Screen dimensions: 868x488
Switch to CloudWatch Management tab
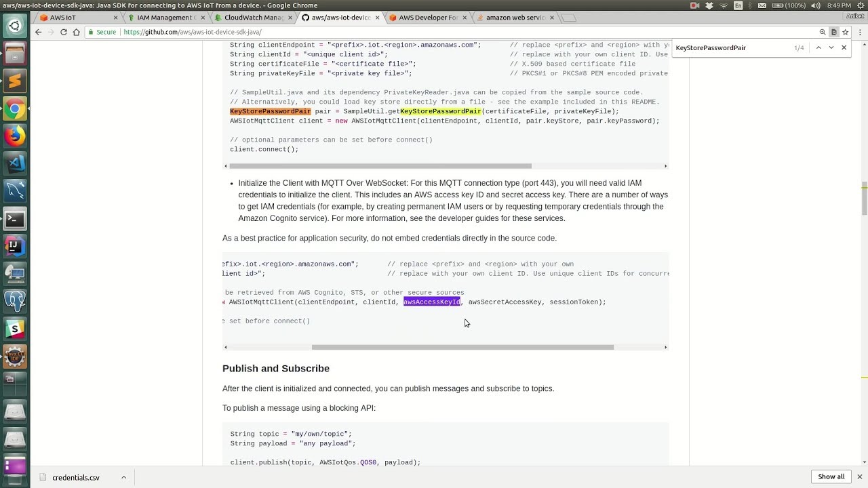click(x=253, y=18)
